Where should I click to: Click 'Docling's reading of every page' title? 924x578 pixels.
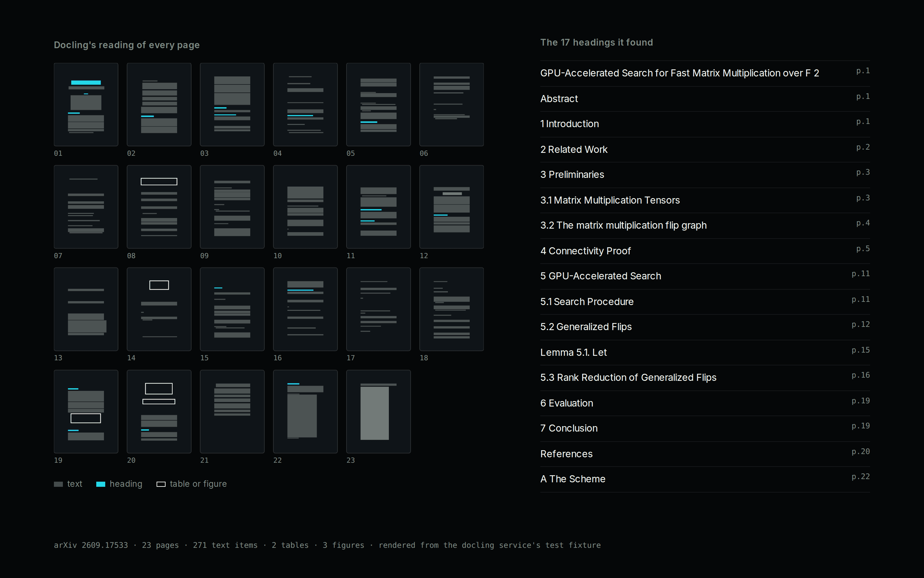coord(127,45)
